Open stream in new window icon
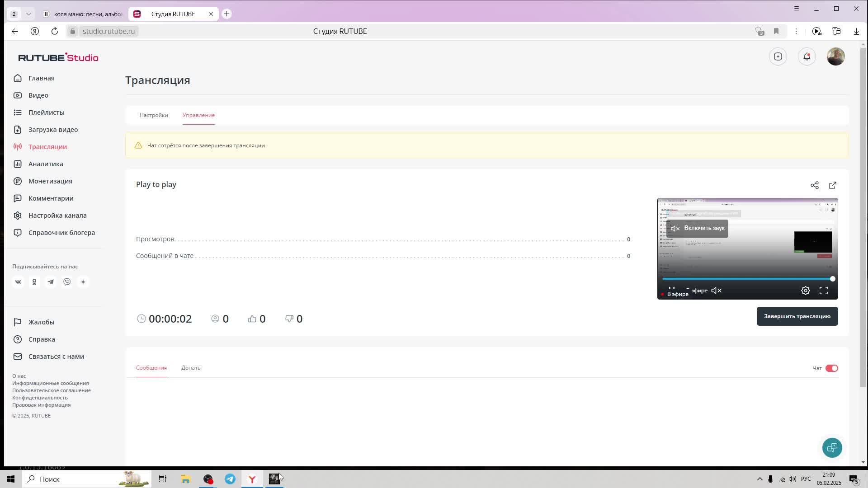 pos(833,185)
